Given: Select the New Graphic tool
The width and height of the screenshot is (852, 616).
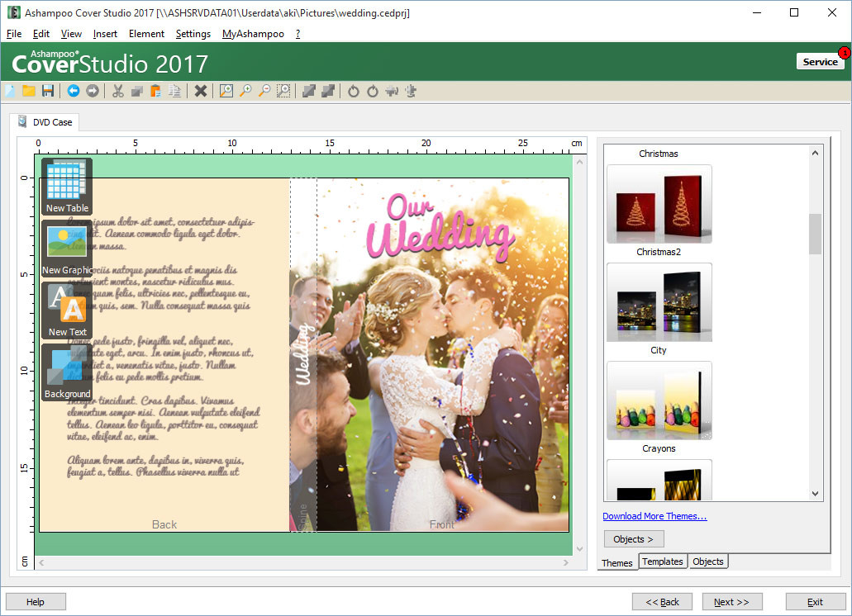Looking at the screenshot, I should (67, 248).
